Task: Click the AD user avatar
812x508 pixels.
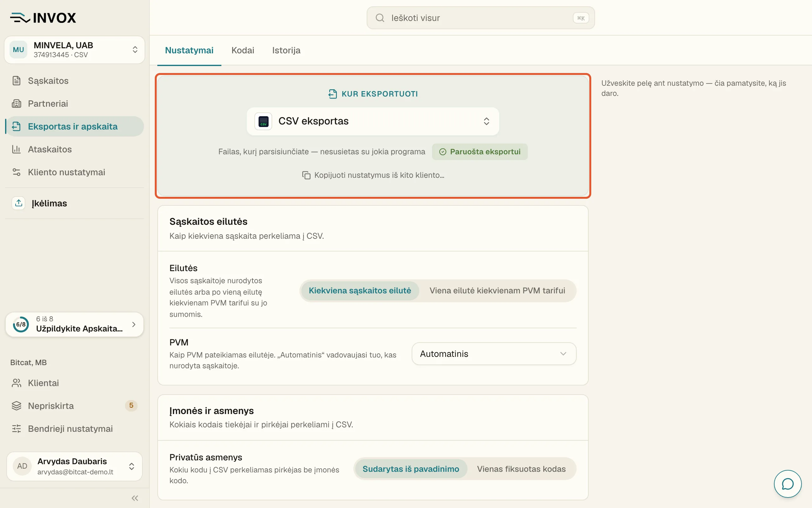Action: [x=22, y=466]
